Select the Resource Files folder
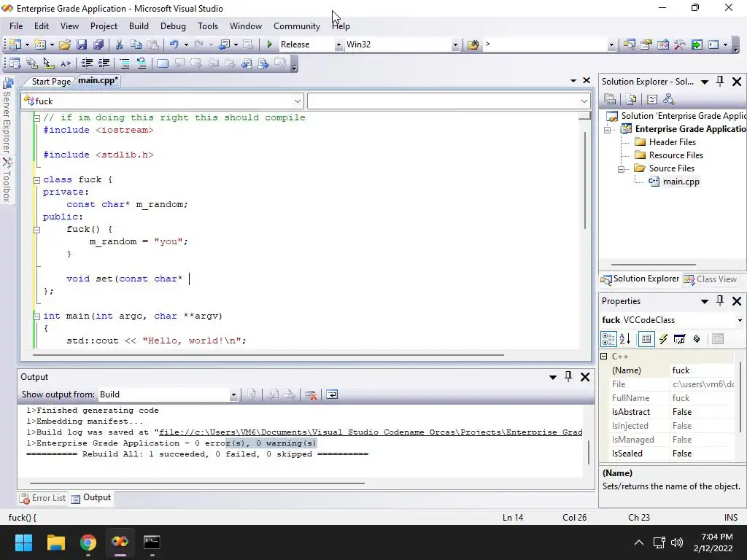The height and width of the screenshot is (560, 747). tap(676, 155)
